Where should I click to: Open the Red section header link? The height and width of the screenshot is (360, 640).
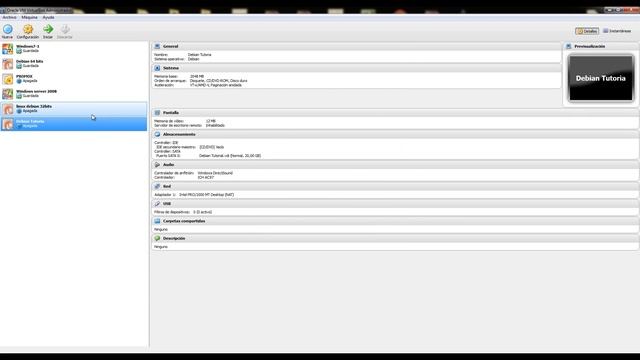[167, 187]
